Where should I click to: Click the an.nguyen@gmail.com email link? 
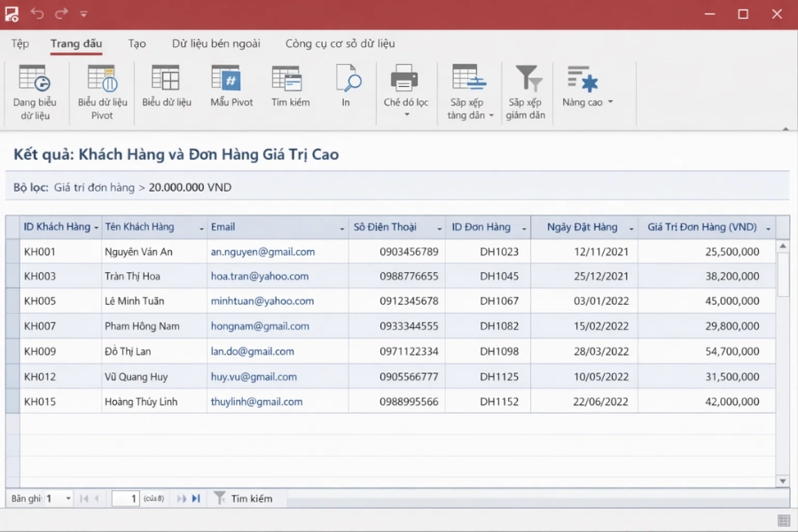(262, 252)
